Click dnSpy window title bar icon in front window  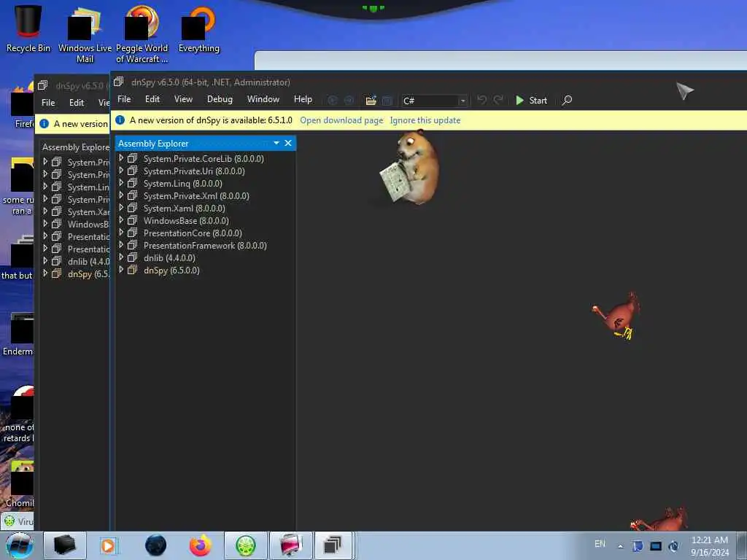tap(119, 82)
